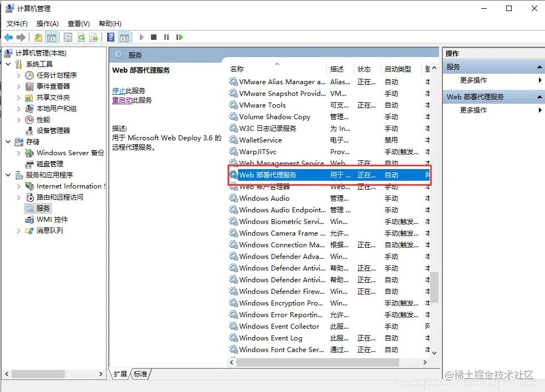Collapse the 服务和应用程序 tree node

click(x=8, y=175)
